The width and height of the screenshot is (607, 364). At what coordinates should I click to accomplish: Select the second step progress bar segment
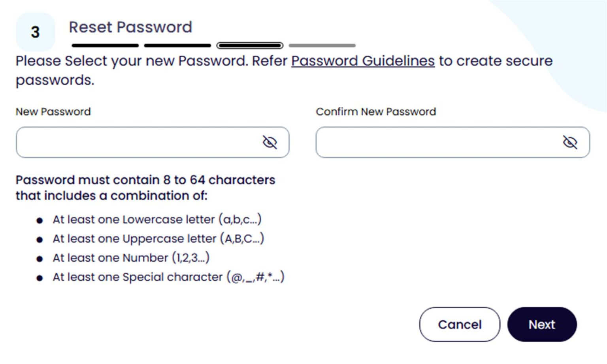coord(177,45)
